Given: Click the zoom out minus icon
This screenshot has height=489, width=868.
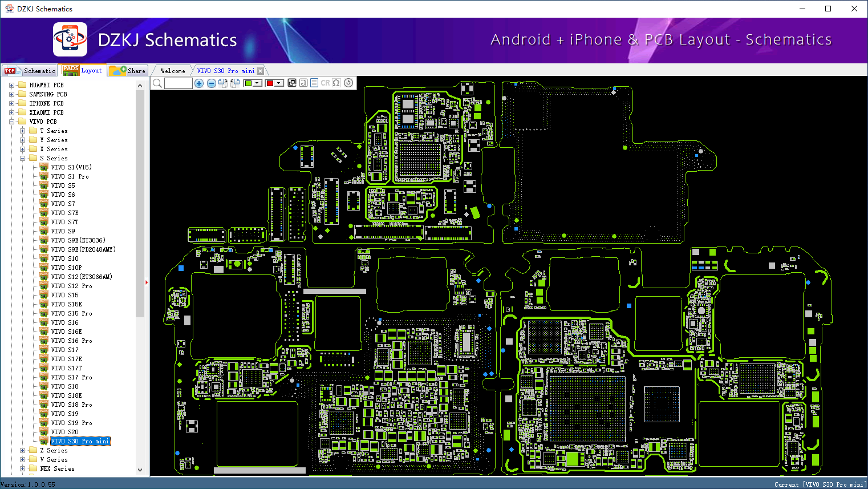Looking at the screenshot, I should 212,83.
